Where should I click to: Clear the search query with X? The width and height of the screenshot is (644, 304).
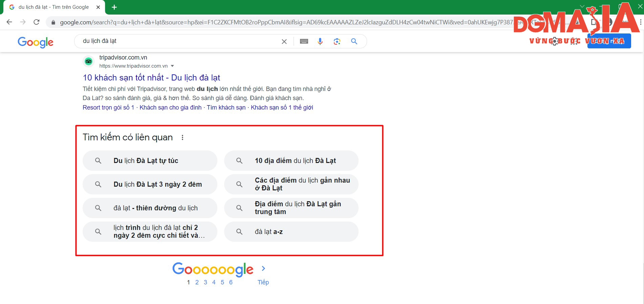pyautogui.click(x=284, y=41)
